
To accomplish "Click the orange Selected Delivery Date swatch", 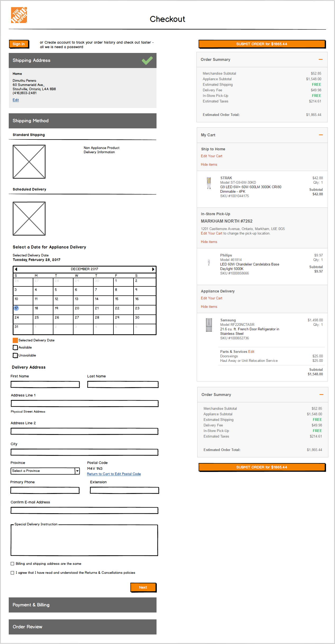I will coord(15,340).
